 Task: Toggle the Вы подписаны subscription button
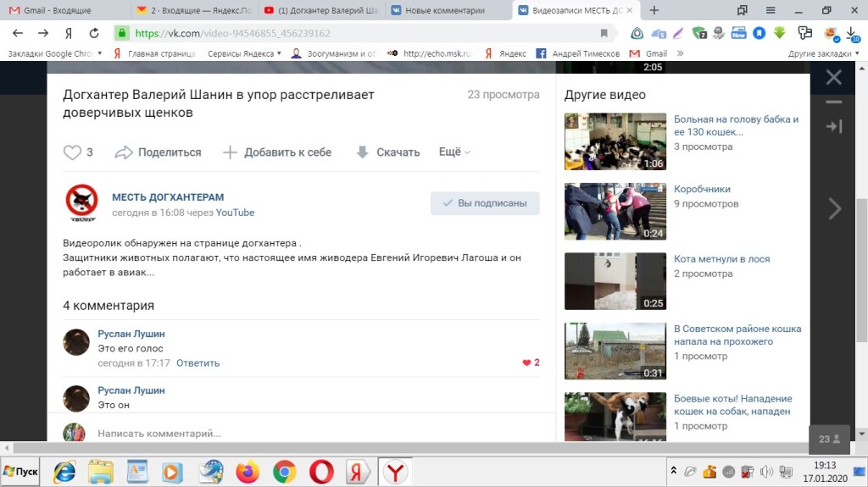tap(485, 203)
